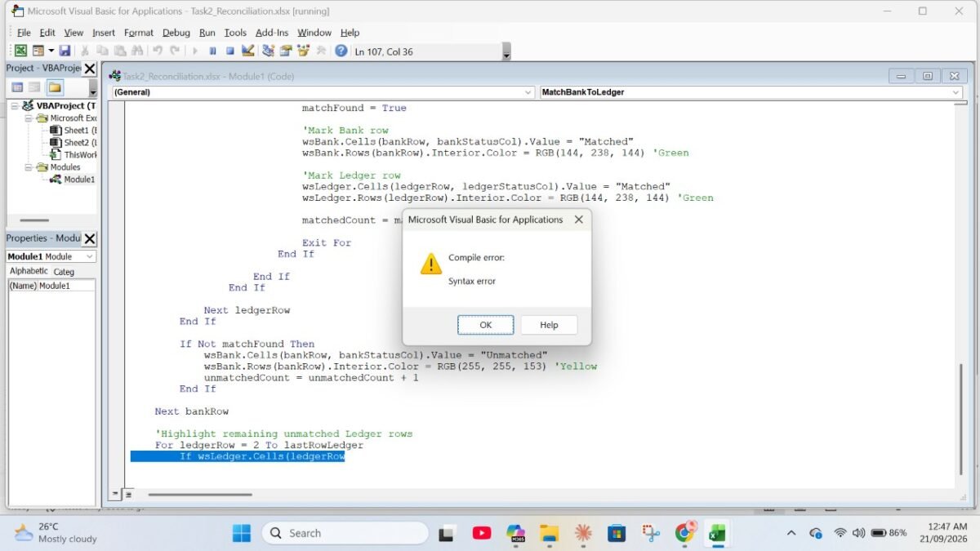The width and height of the screenshot is (980, 551).
Task: Open the Module1 Module object dropdown in Properties
Action: pyautogui.click(x=89, y=256)
